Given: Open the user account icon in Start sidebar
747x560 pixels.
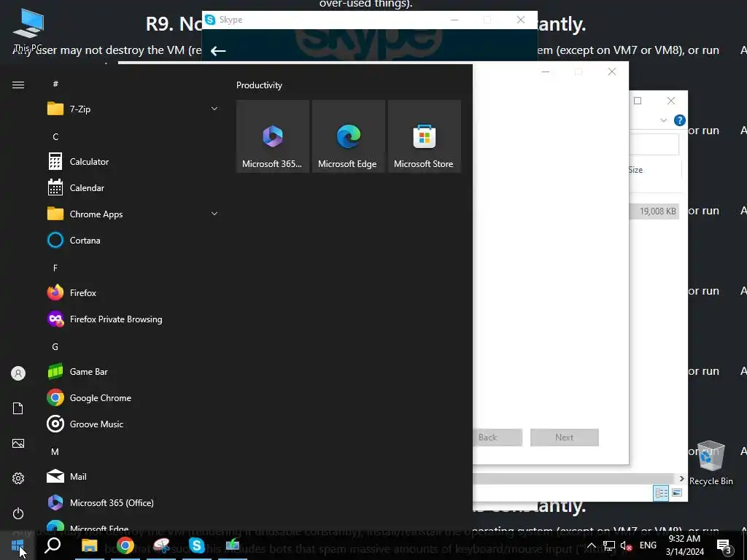Looking at the screenshot, I should (18, 373).
